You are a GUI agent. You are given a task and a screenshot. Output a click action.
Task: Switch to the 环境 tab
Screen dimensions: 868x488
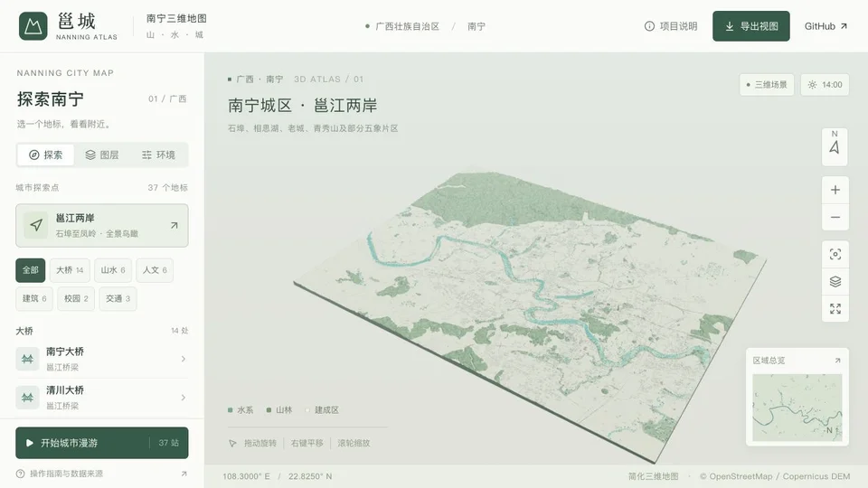coord(158,155)
